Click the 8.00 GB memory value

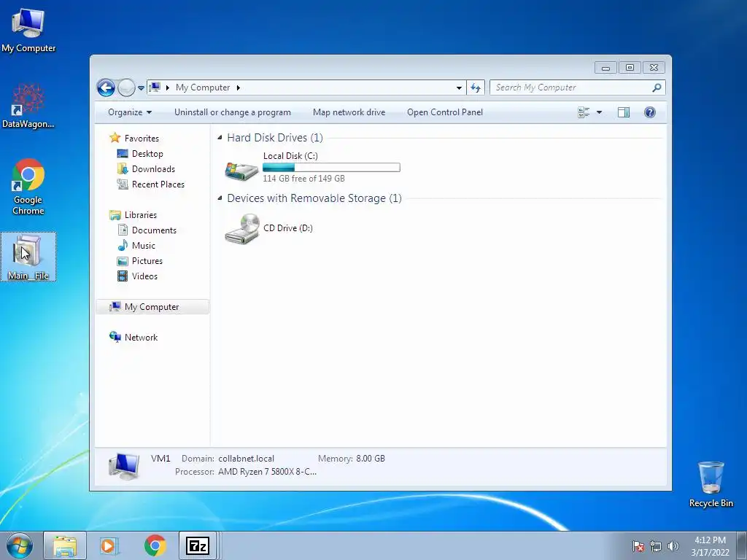click(x=371, y=459)
